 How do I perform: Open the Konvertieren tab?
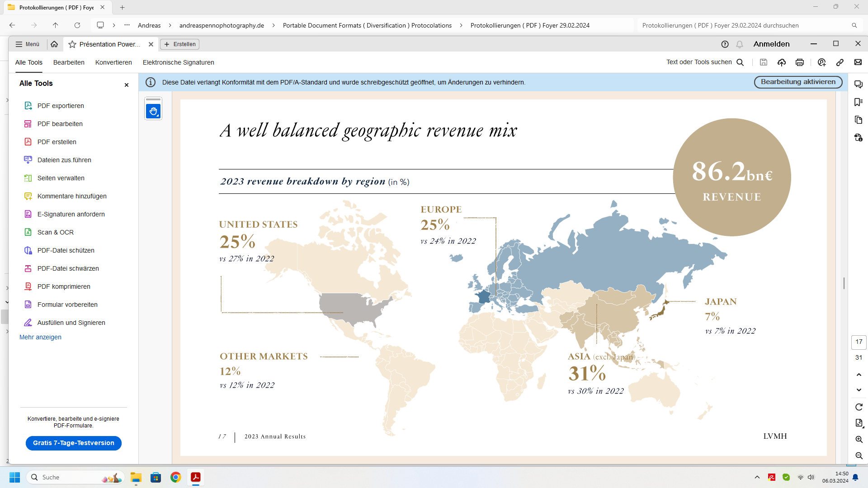[x=113, y=62]
